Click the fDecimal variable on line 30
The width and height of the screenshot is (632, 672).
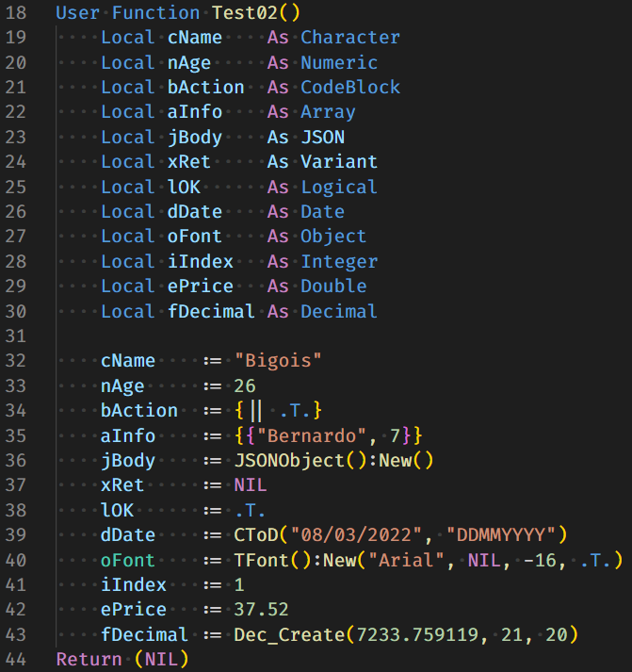[211, 311]
